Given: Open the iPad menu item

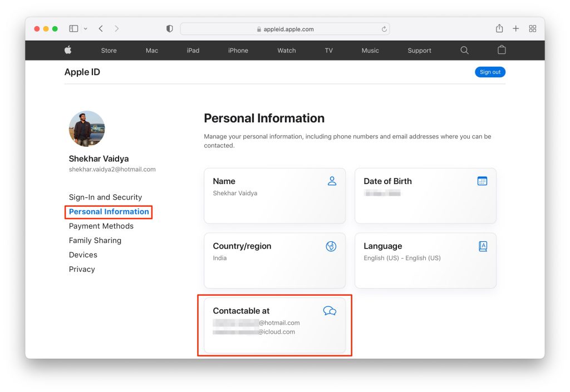Looking at the screenshot, I should (x=193, y=51).
